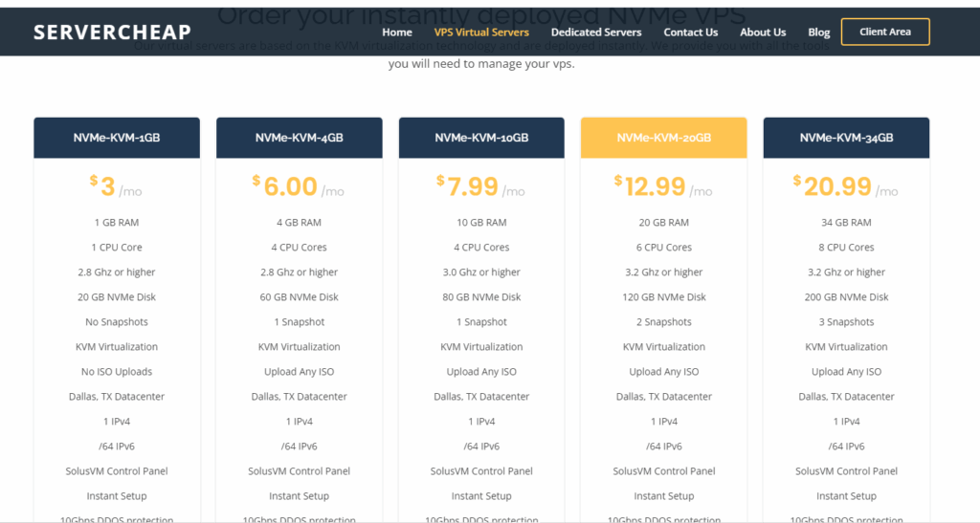980x523 pixels.
Task: Select the NVMe-KVM-34GB plan header
Action: (846, 138)
